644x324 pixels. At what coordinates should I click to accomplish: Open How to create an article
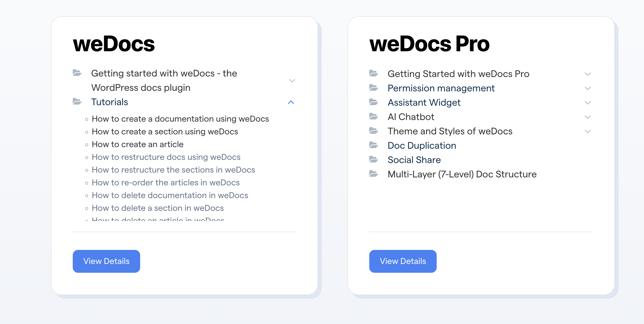(137, 144)
